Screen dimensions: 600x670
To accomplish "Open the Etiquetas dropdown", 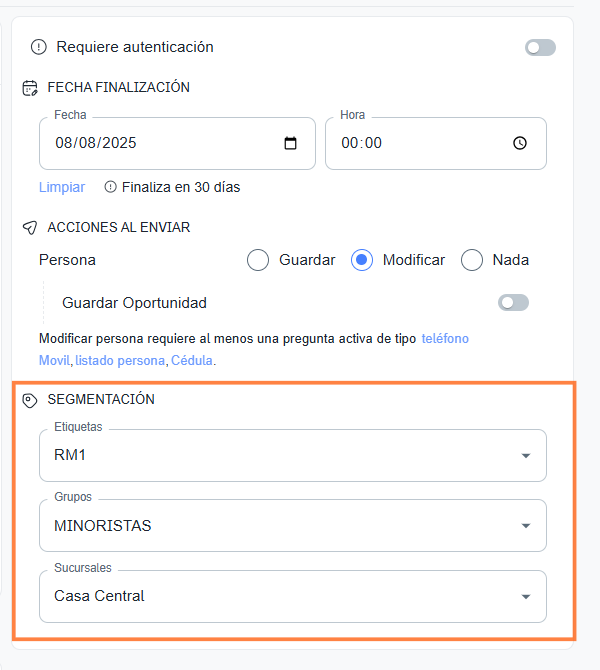I will coord(293,456).
